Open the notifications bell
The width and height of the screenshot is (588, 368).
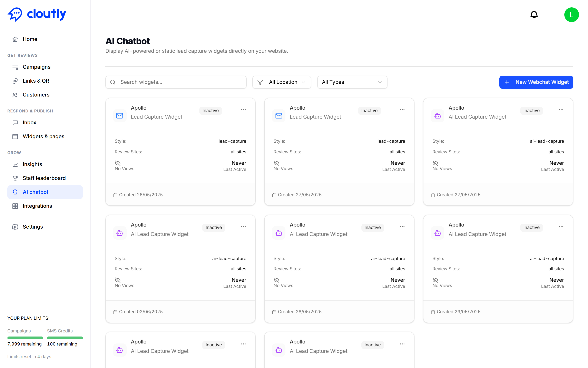533,15
